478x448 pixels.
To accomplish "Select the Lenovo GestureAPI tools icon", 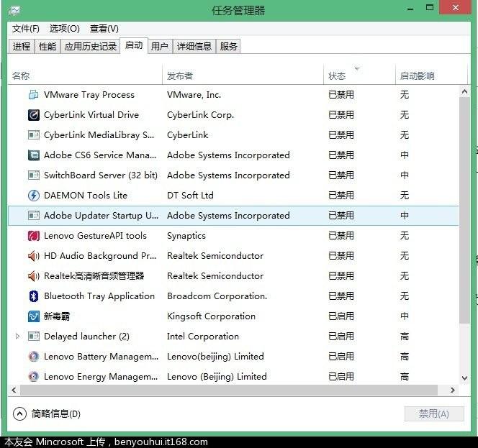I will click(33, 236).
